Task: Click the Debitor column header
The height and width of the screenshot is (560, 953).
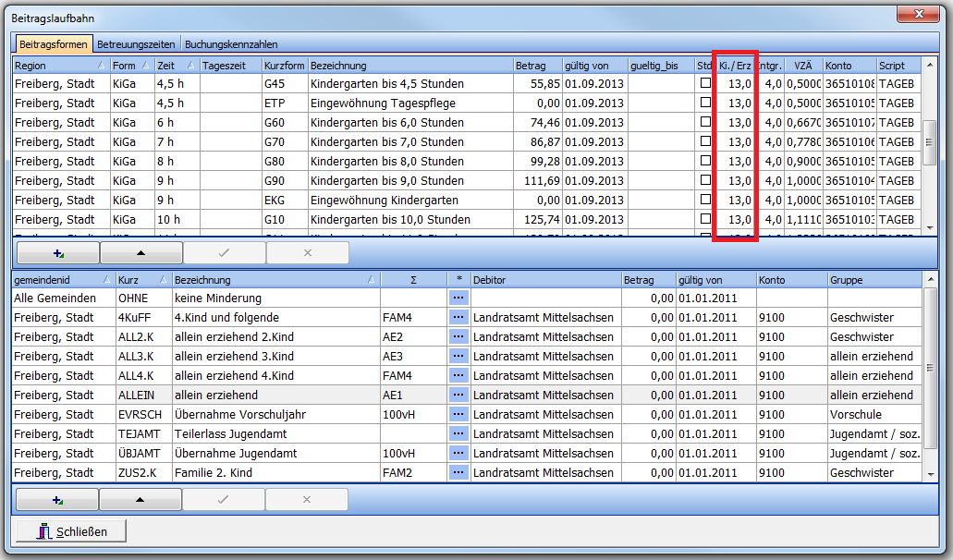Action: (545, 280)
